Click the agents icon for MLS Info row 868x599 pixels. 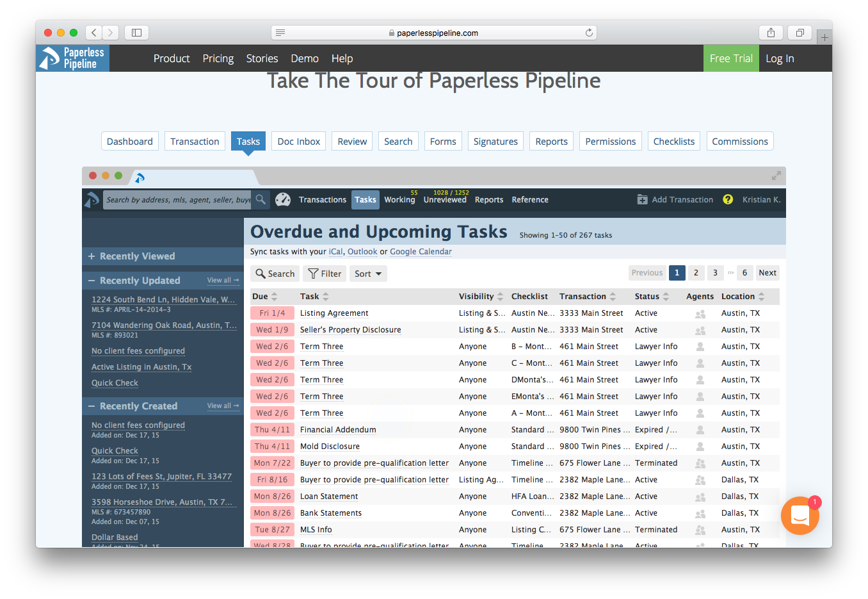click(700, 530)
